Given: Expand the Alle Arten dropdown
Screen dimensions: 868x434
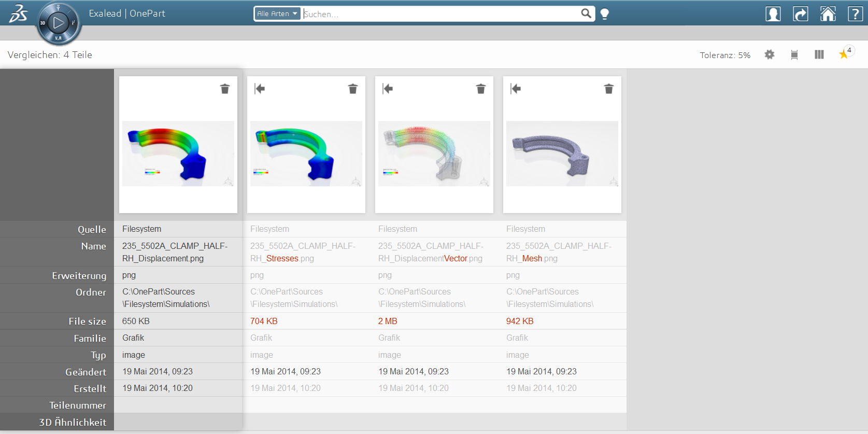Looking at the screenshot, I should [x=277, y=14].
